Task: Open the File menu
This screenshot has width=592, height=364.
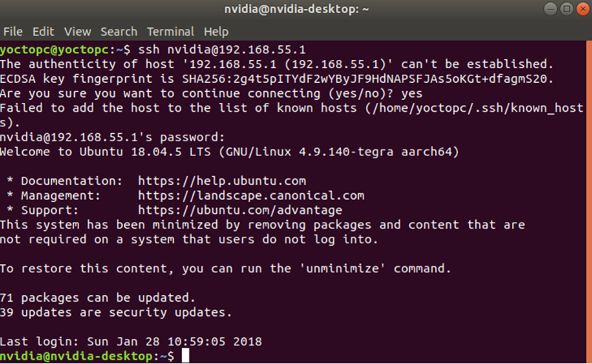Action: point(13,32)
